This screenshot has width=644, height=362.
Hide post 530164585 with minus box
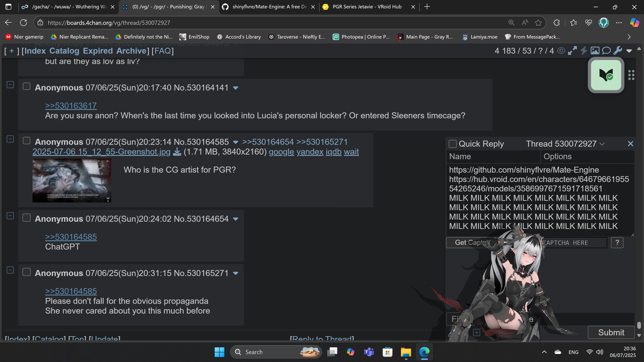point(10,139)
